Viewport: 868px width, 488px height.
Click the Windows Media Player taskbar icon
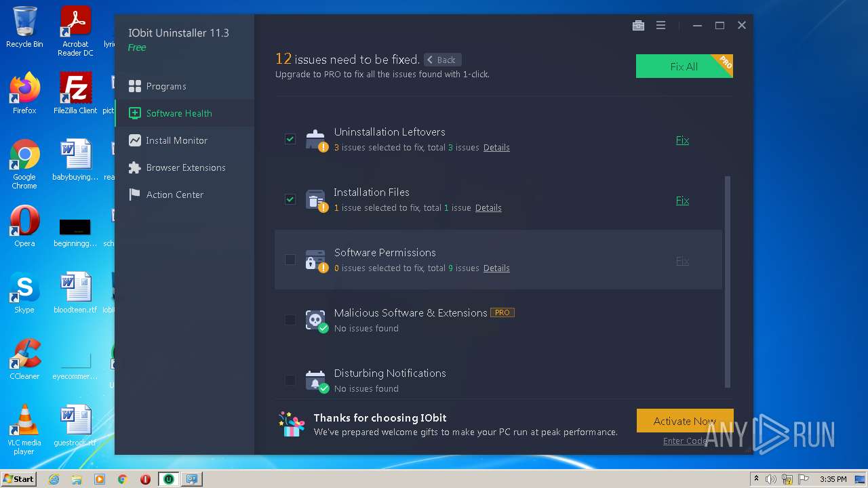[x=100, y=479]
